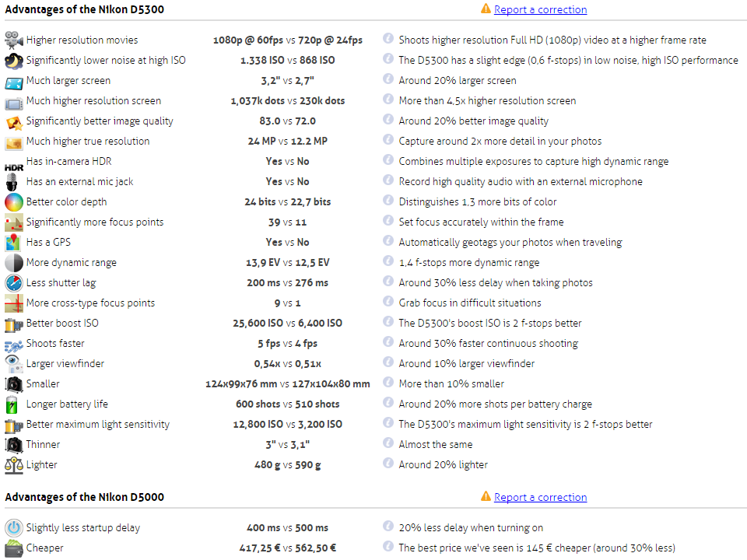Click the Advantages of the Nikon D5300 heading
This screenshot has height=560, width=747.
point(84,9)
